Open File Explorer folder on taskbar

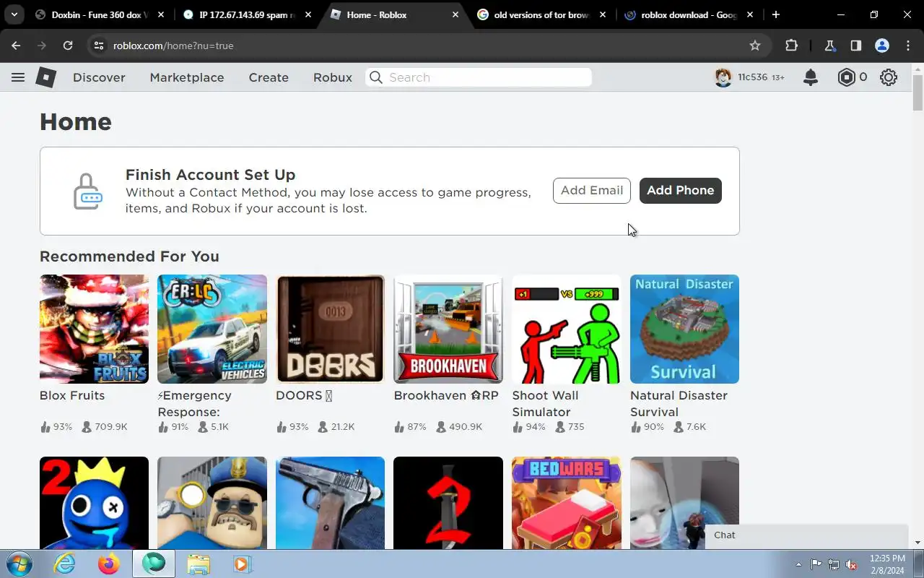[x=198, y=564]
